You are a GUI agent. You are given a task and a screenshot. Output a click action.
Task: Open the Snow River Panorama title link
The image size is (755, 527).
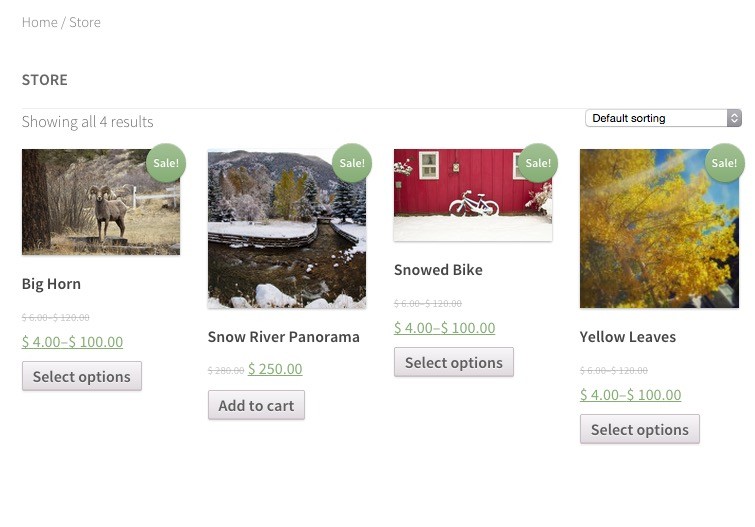[x=283, y=337]
